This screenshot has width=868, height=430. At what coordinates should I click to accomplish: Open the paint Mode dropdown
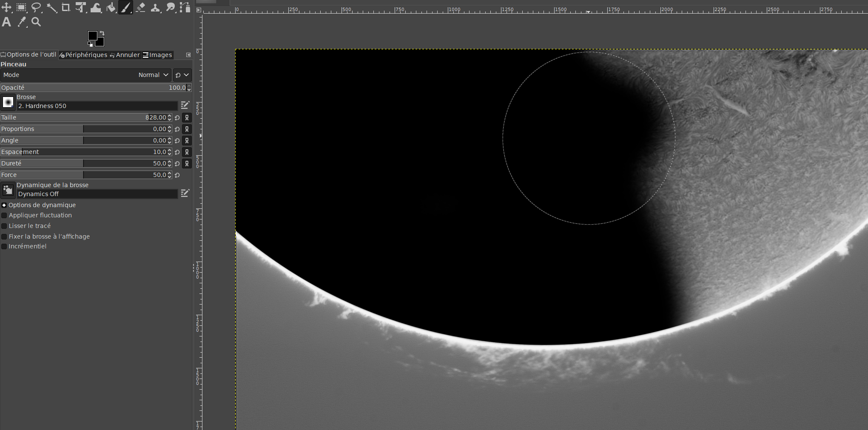pos(86,75)
